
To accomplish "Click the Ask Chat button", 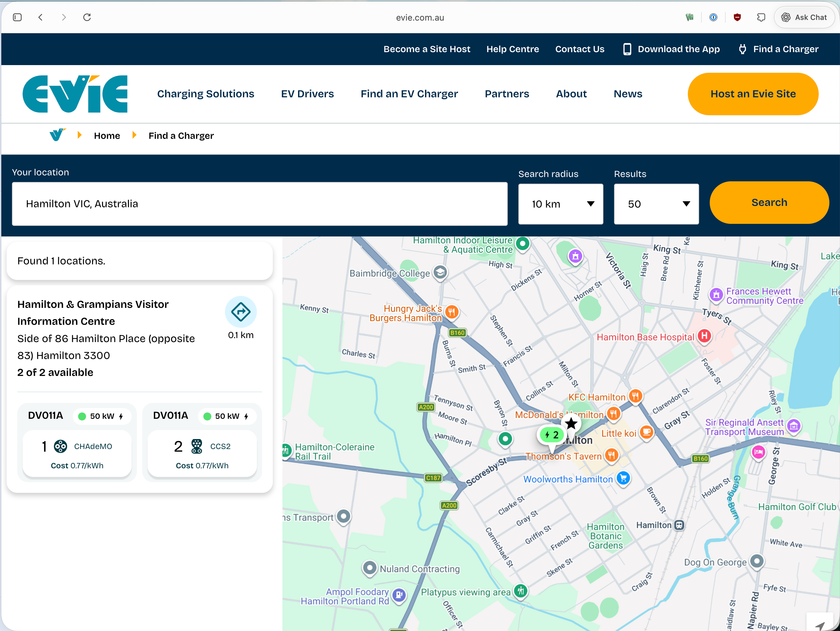I will click(804, 17).
